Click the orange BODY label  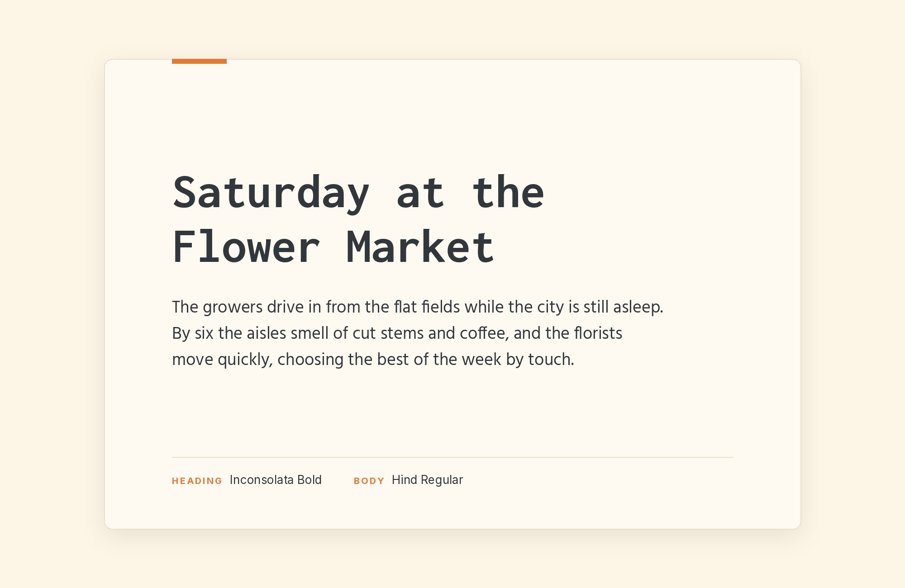click(x=369, y=481)
